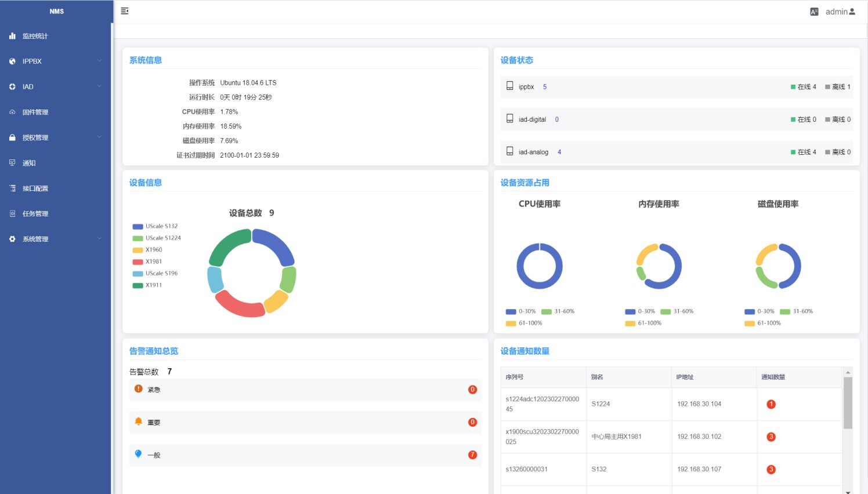Open the language switch icon beside admin

click(814, 12)
